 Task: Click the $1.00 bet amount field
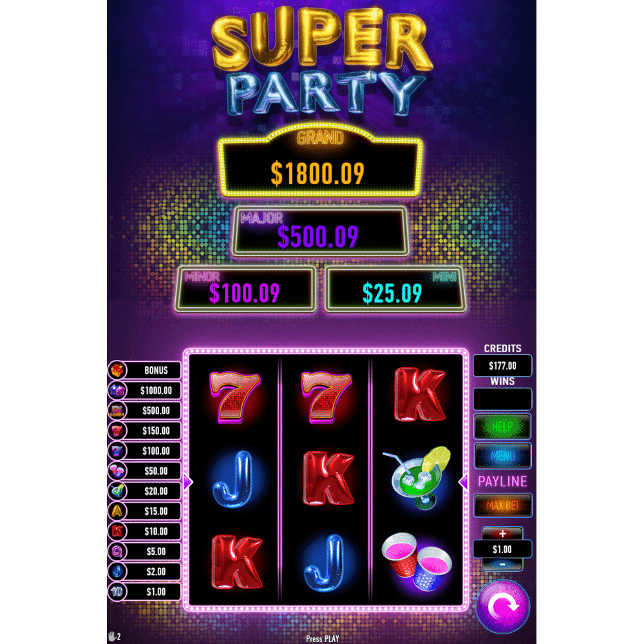pos(502,549)
